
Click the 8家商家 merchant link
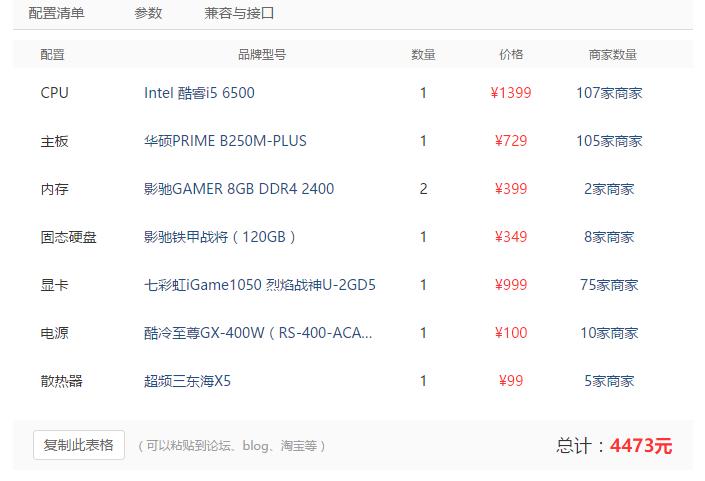(x=609, y=237)
